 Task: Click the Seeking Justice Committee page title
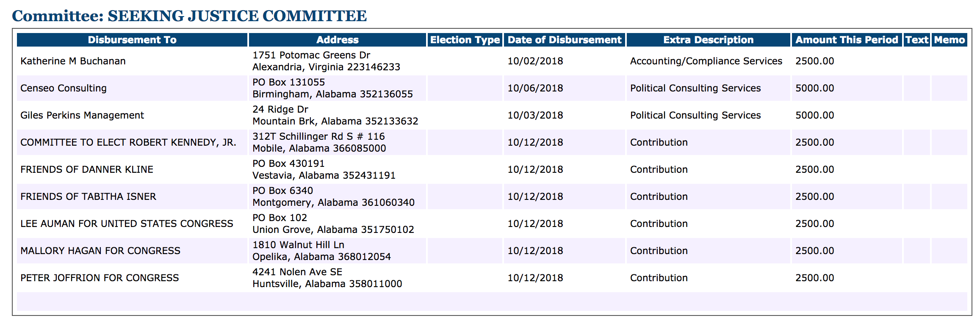[189, 16]
